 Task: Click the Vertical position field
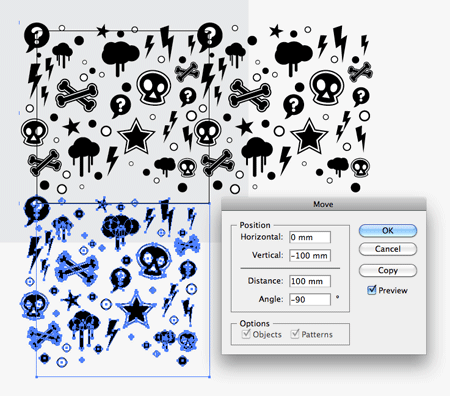(310, 256)
